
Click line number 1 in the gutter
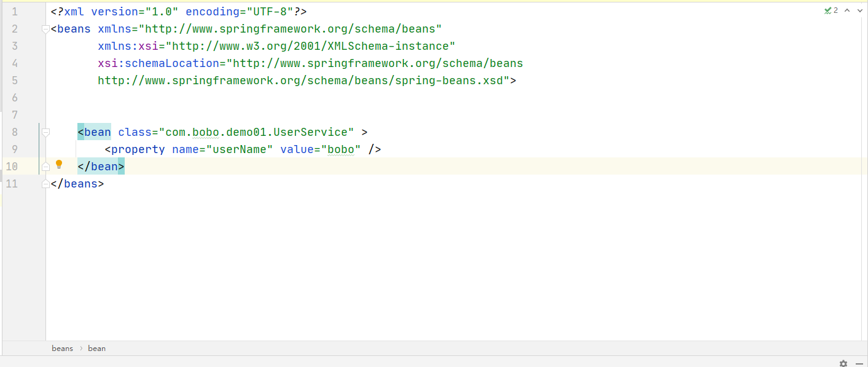point(15,12)
